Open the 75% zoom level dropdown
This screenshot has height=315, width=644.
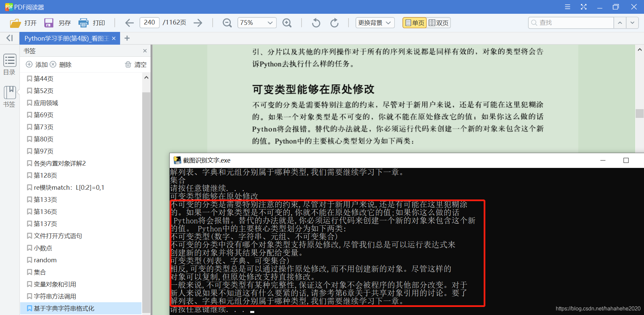click(x=257, y=22)
